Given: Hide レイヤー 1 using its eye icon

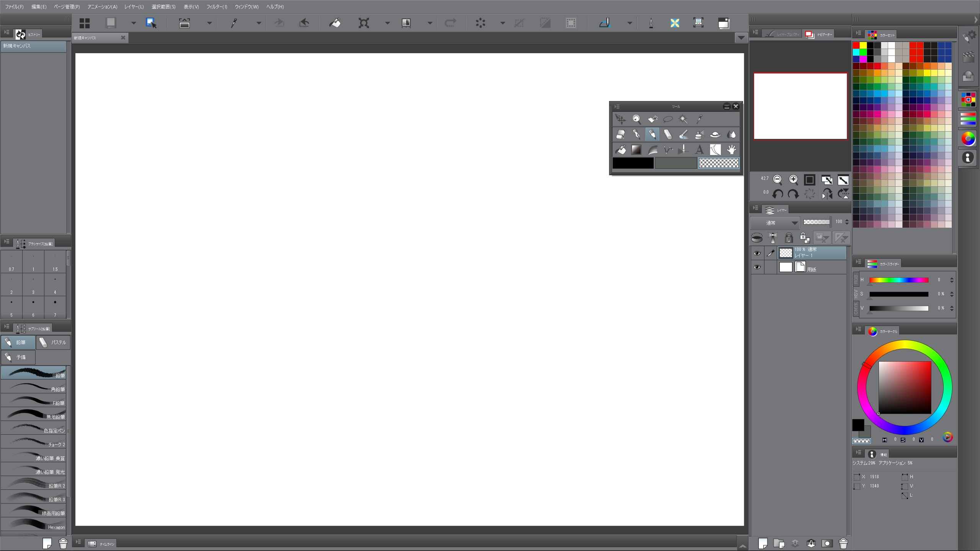Looking at the screenshot, I should [757, 253].
